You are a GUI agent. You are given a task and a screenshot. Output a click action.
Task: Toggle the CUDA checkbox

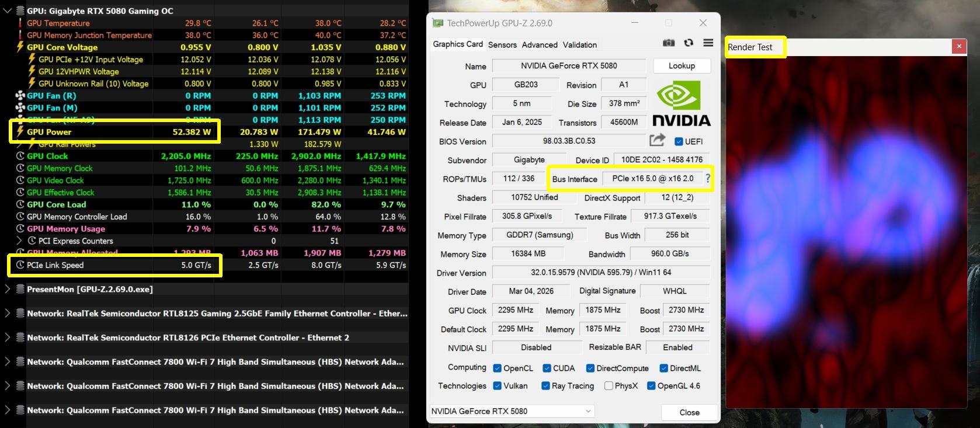point(547,368)
